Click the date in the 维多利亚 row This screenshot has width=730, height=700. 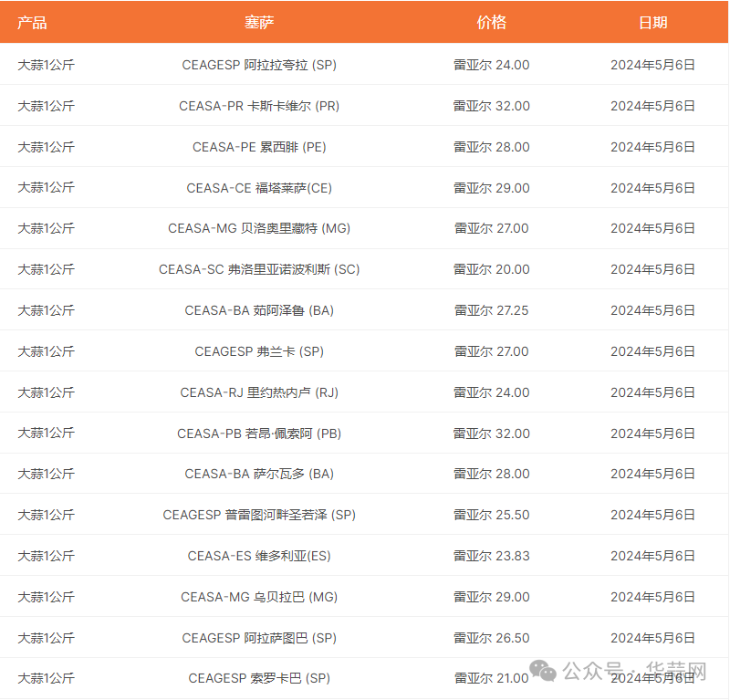[652, 556]
